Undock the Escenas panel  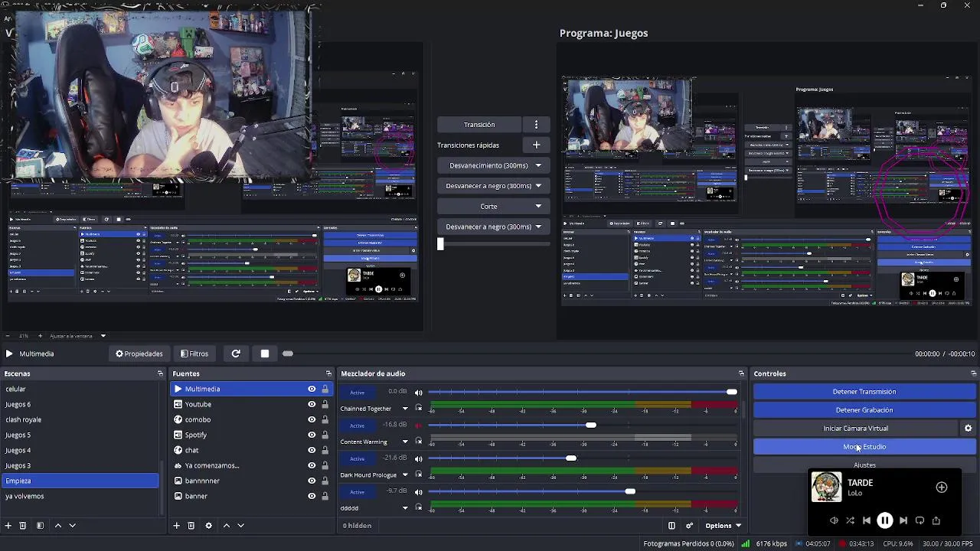coord(160,373)
